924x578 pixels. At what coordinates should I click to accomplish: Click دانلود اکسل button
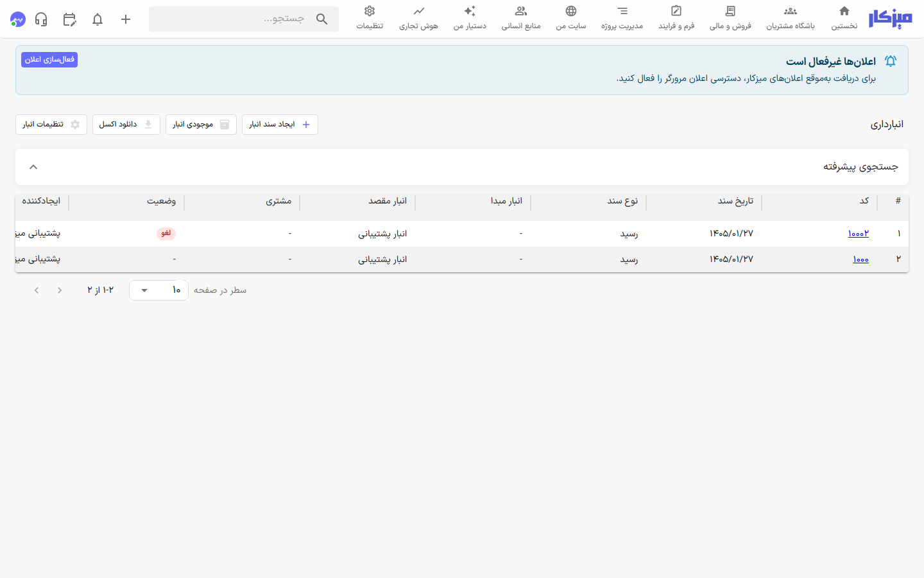pyautogui.click(x=126, y=125)
